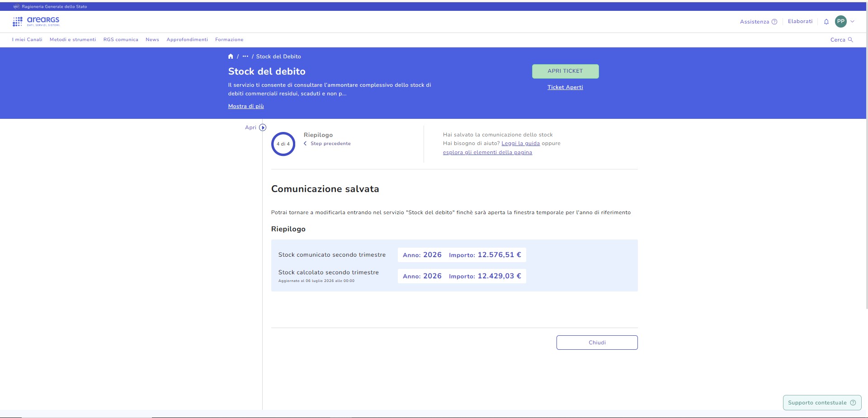
Task: Open Ticket Aperti link
Action: click(565, 87)
